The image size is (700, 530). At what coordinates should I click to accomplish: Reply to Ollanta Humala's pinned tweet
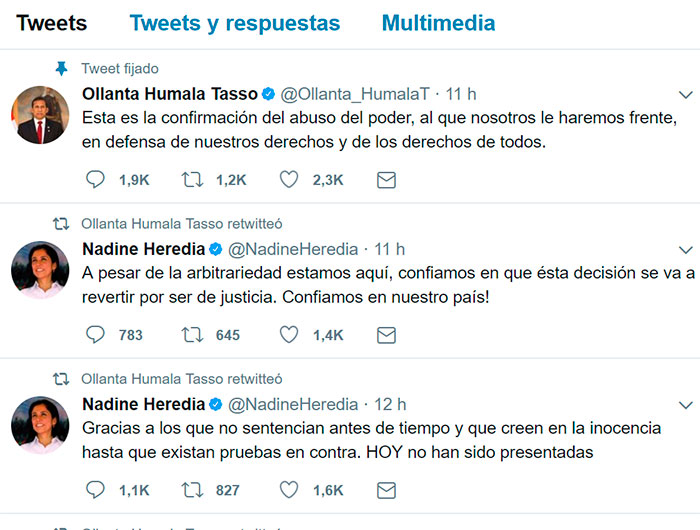pos(95,179)
